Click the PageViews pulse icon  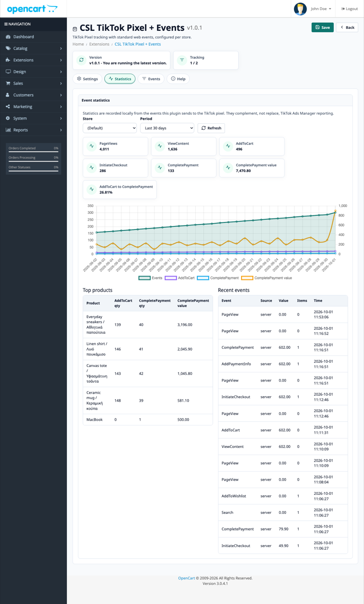92,146
